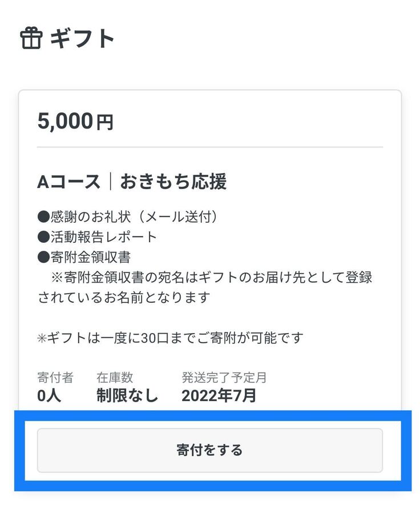The height and width of the screenshot is (505, 420).
Task: Click the 活動報告レポート bullet item
Action: coord(97,237)
